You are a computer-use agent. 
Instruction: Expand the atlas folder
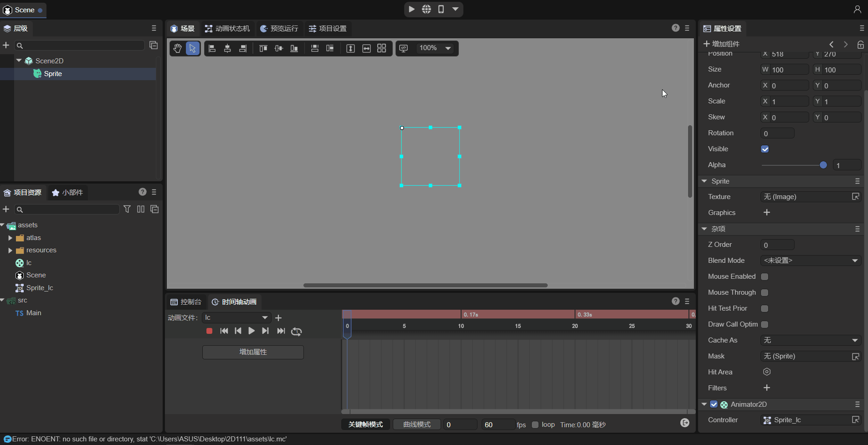(x=10, y=238)
